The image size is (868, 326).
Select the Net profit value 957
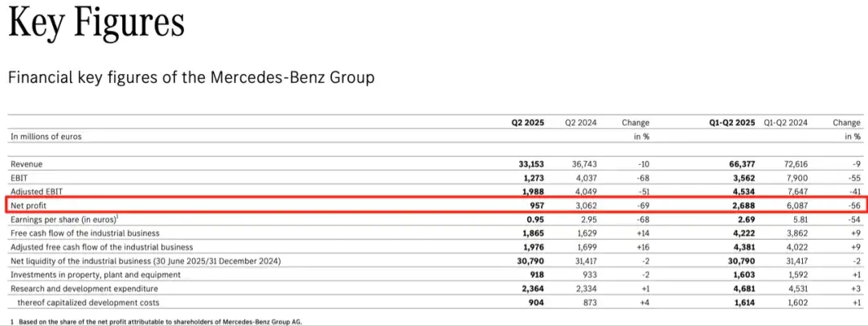(536, 205)
